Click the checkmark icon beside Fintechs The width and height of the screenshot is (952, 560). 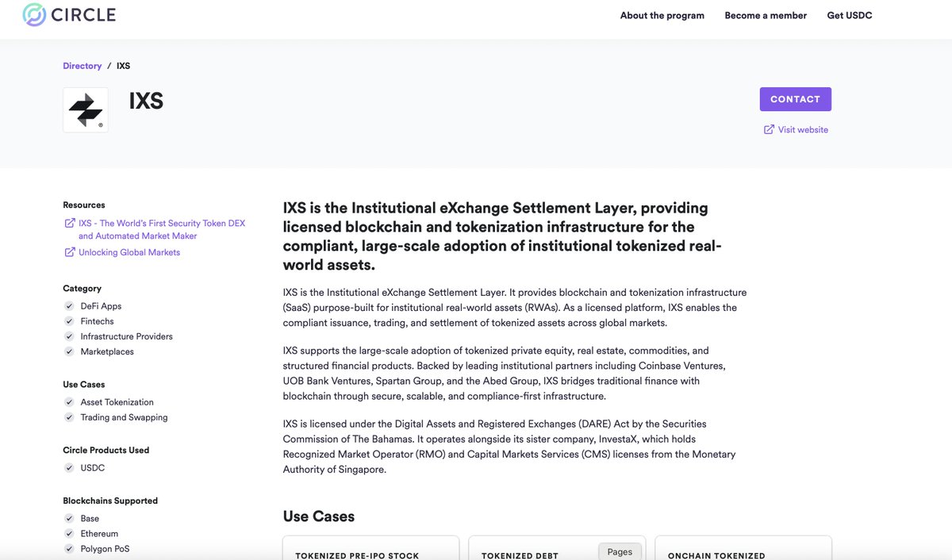pyautogui.click(x=70, y=321)
